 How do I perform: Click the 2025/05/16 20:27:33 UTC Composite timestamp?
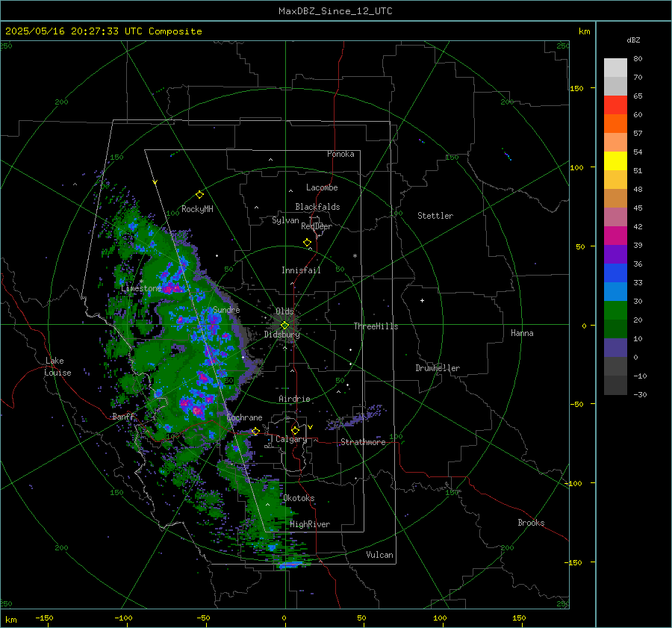pos(103,31)
